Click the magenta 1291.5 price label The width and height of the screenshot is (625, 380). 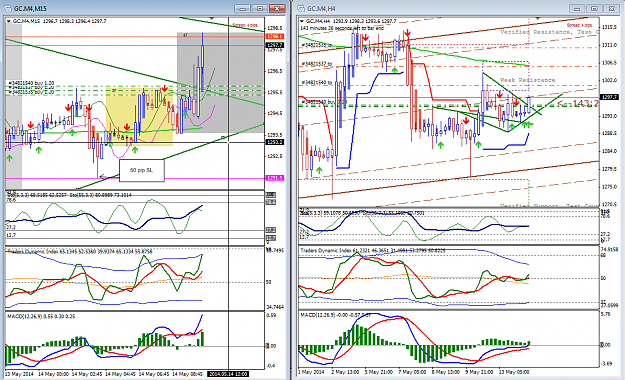coord(274,178)
